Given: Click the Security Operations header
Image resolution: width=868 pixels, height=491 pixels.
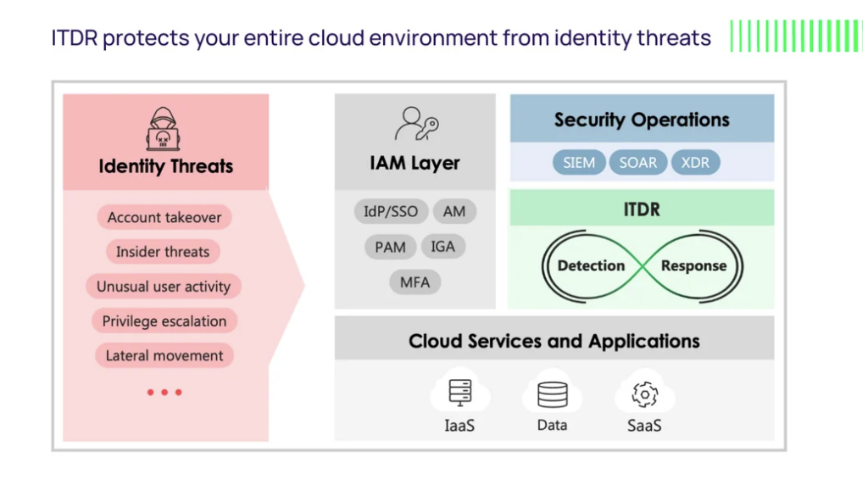Looking at the screenshot, I should (x=643, y=119).
